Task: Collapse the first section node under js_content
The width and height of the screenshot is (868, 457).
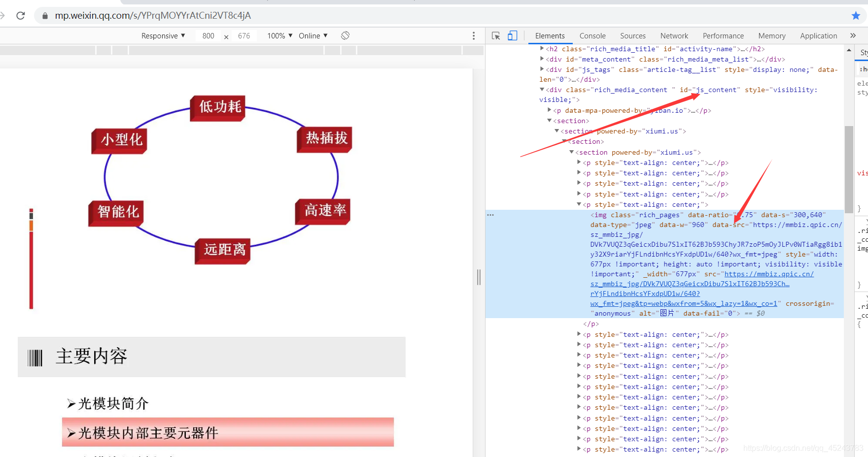Action: tap(550, 120)
